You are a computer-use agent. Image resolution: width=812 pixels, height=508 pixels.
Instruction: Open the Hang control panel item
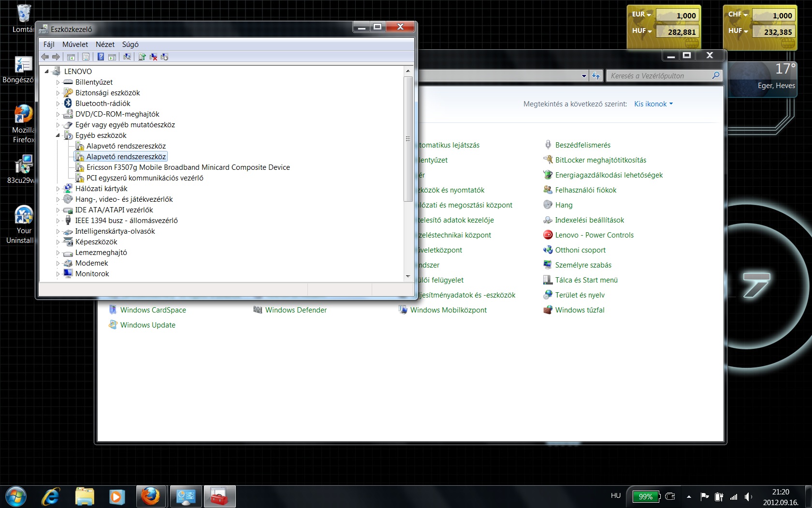[564, 205]
